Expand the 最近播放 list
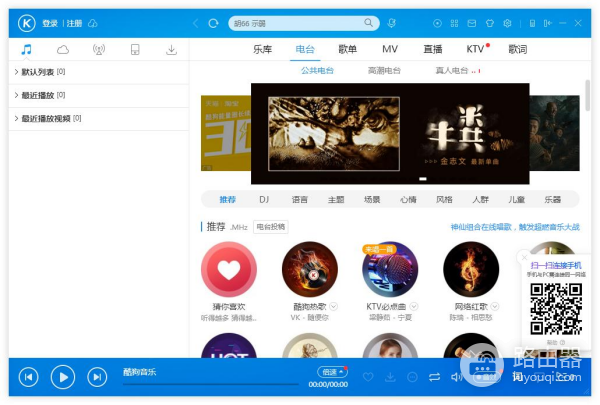This screenshot has width=600, height=405. [x=99, y=95]
